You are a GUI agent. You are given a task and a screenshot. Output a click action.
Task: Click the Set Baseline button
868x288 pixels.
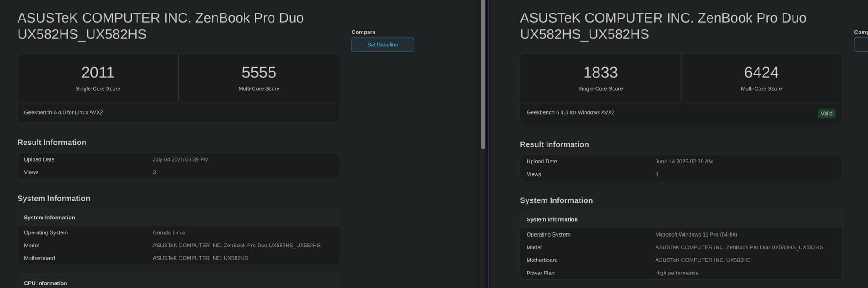point(382,45)
